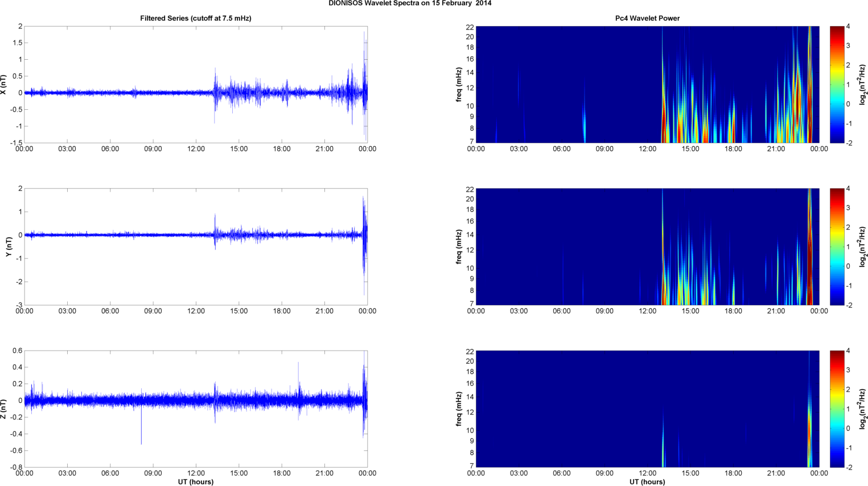Screen dimensions: 868x486
Task: Click the '18:00' tick under middle spectrogram
Action: click(733, 311)
